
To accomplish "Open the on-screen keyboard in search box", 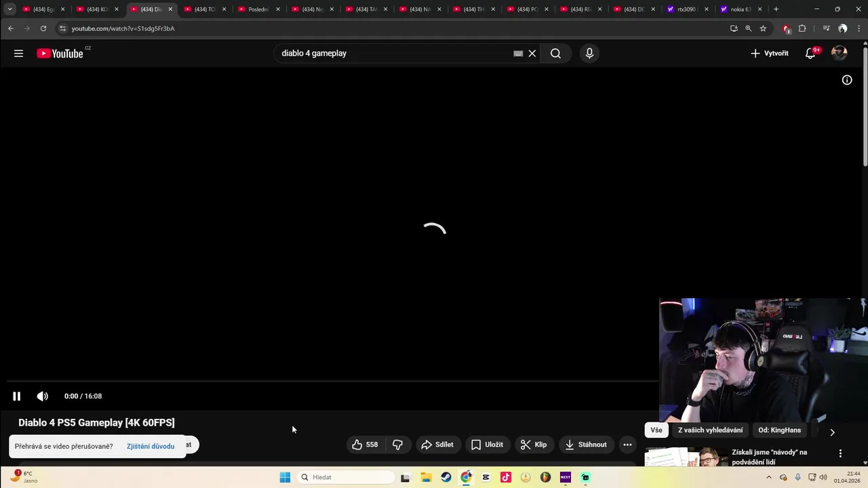I will [518, 54].
